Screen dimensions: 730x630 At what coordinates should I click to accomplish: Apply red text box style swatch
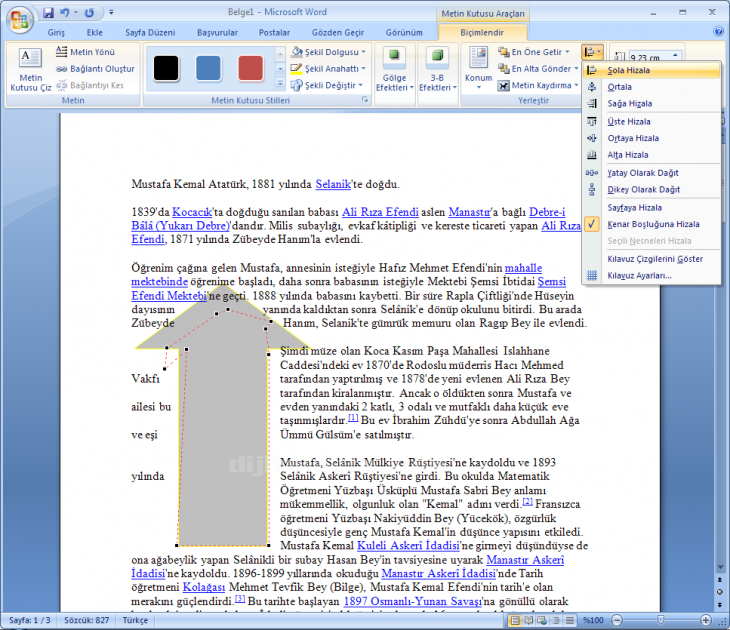250,68
